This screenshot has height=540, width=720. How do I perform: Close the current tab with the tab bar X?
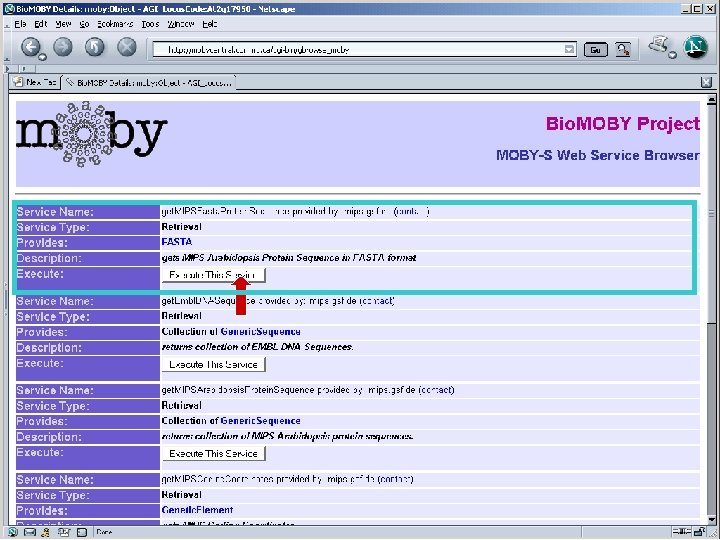coord(706,82)
